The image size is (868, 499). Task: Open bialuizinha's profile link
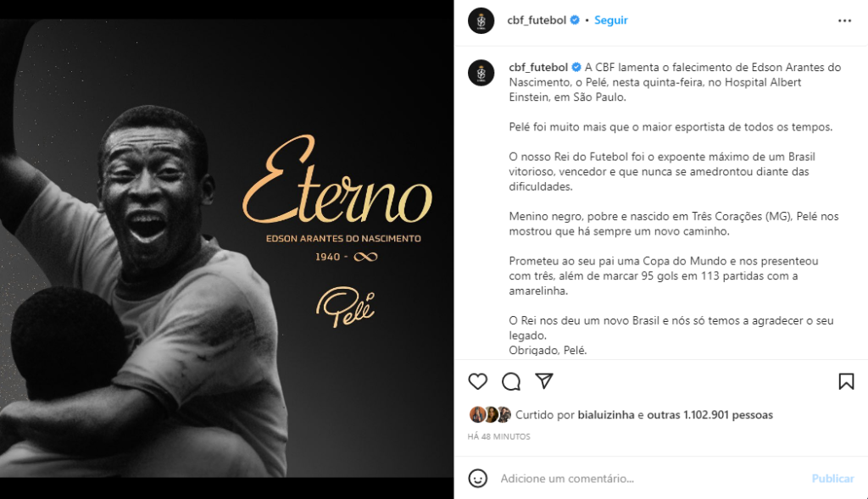[605, 414]
